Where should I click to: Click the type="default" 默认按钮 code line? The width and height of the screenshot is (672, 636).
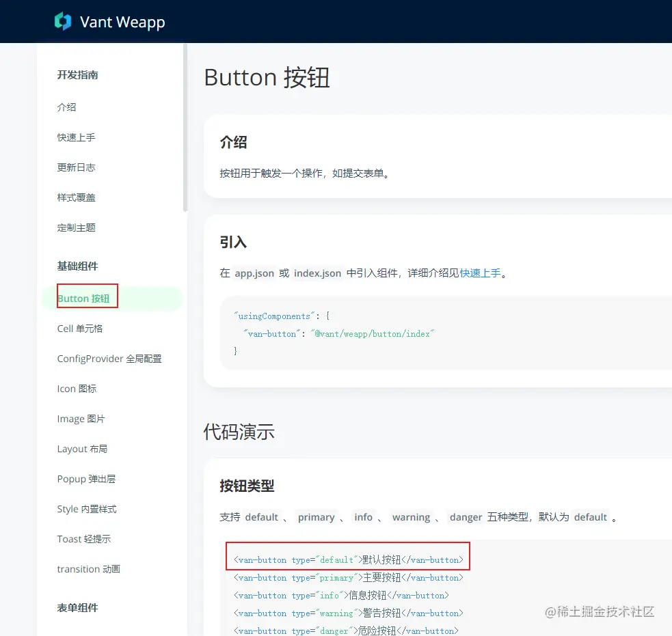click(349, 559)
